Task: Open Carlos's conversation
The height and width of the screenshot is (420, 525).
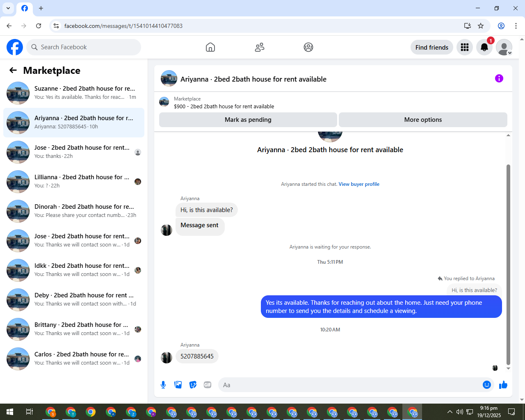Action: pyautogui.click(x=74, y=359)
